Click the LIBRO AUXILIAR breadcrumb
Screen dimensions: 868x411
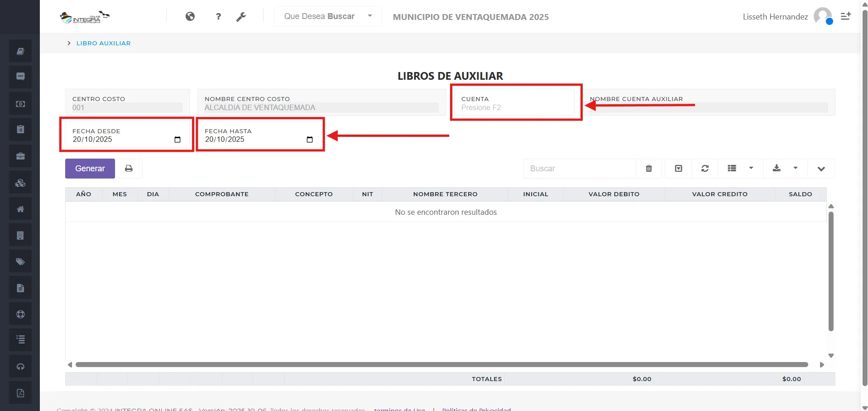(x=103, y=43)
